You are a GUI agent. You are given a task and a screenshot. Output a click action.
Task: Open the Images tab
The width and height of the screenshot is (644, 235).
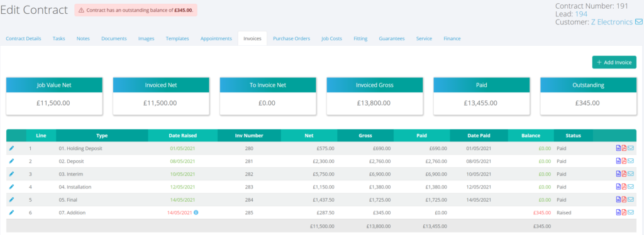146,38
